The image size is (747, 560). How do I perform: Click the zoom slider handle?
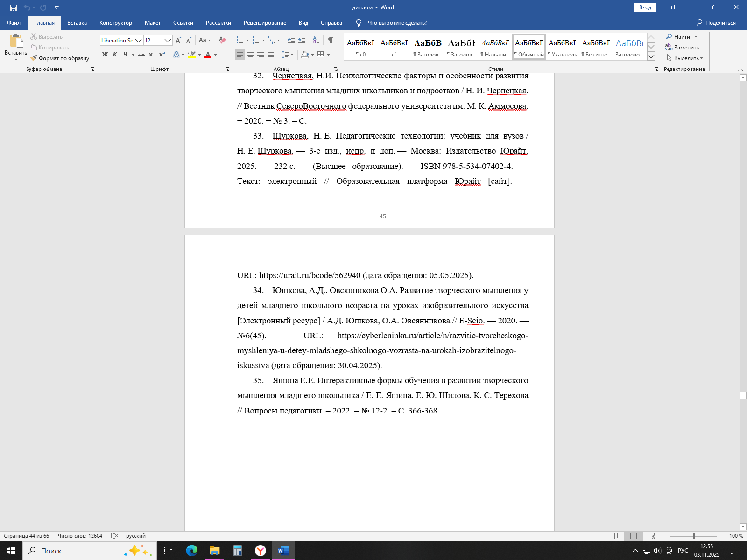pyautogui.click(x=694, y=536)
